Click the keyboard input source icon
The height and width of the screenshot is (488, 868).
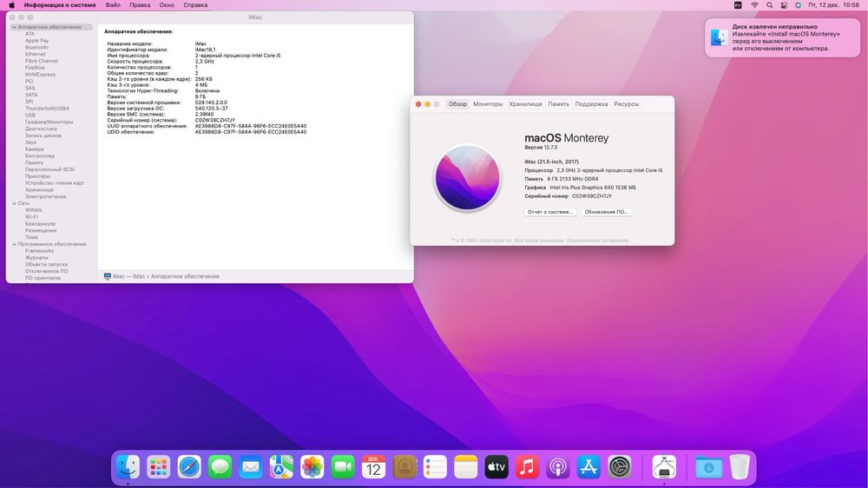[x=738, y=5]
